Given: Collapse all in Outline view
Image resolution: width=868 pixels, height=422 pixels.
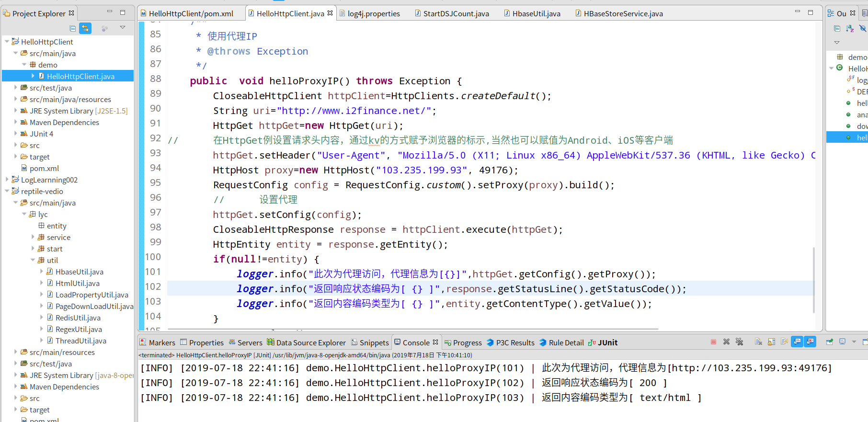Looking at the screenshot, I should click(837, 29).
